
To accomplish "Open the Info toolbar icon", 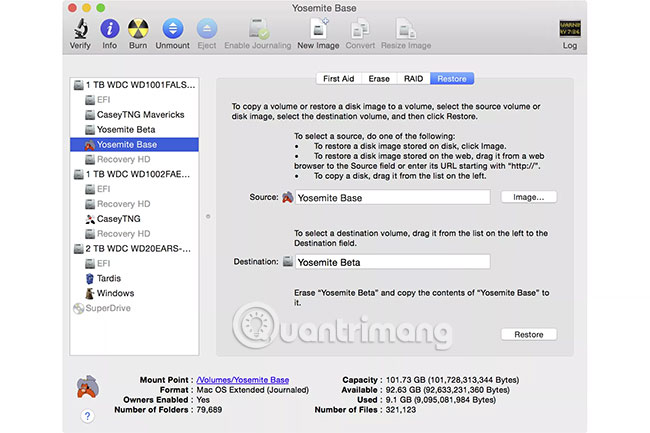I will [x=110, y=29].
